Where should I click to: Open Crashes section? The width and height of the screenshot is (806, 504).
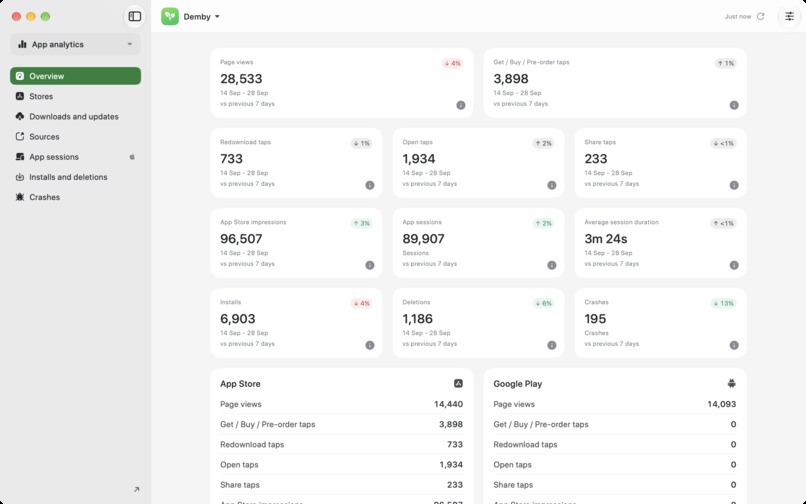click(x=75, y=197)
